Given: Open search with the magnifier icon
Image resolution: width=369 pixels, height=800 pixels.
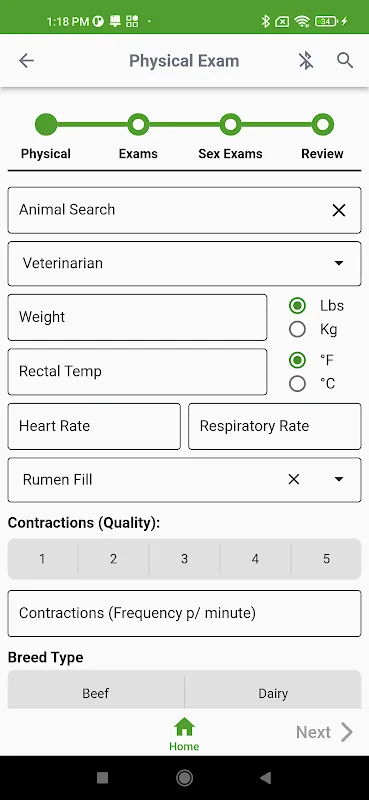Looking at the screenshot, I should pos(345,61).
